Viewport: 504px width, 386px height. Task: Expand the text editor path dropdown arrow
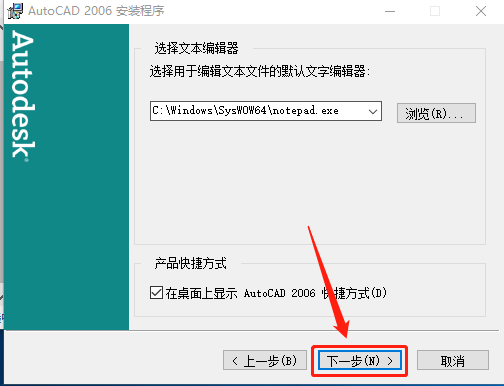[373, 111]
